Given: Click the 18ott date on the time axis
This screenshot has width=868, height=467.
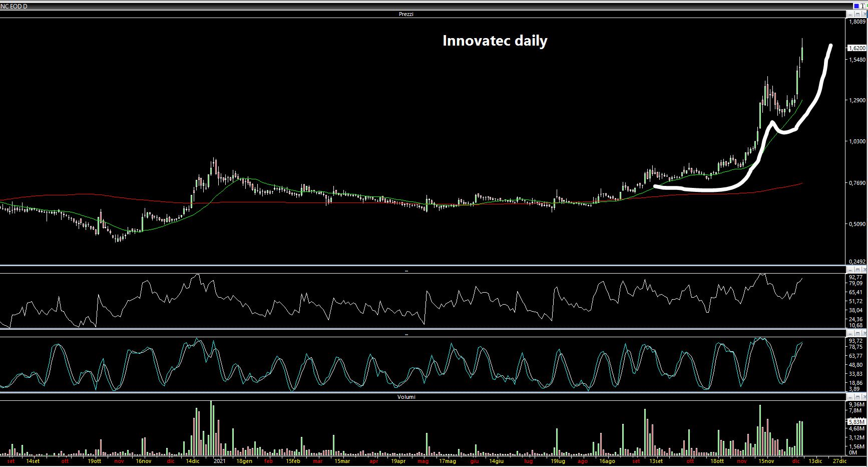Looking at the screenshot, I should 717,461.
